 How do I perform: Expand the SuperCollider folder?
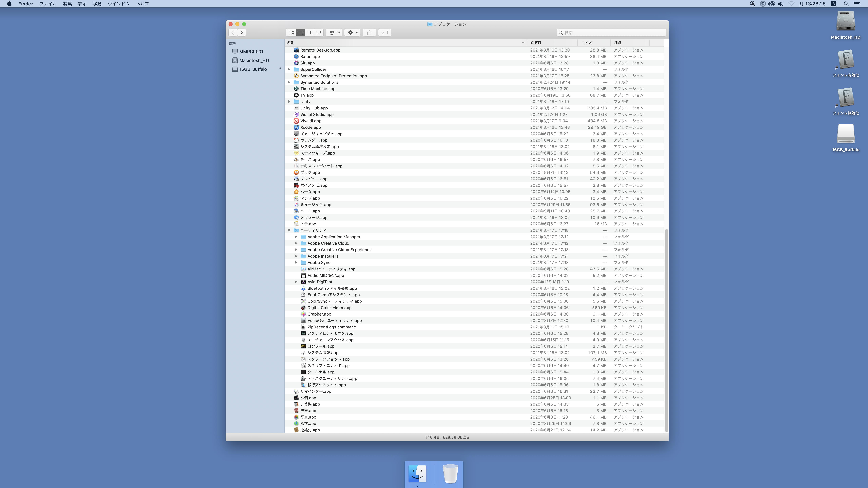tap(289, 69)
